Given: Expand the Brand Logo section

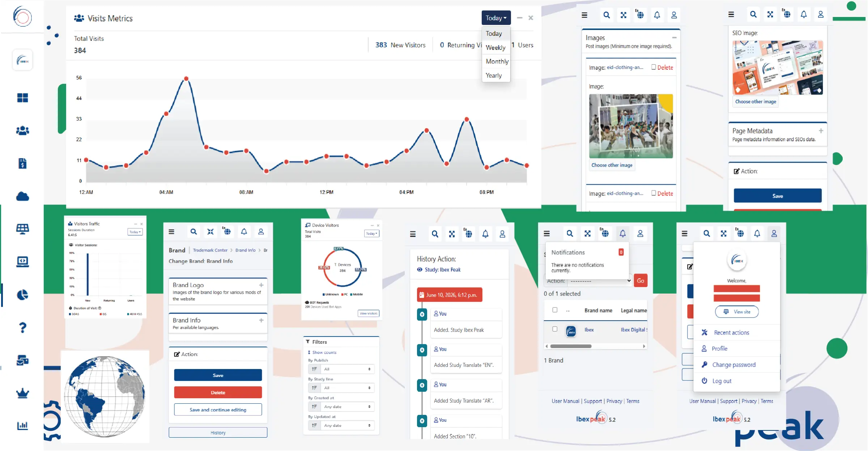Looking at the screenshot, I should click(261, 285).
